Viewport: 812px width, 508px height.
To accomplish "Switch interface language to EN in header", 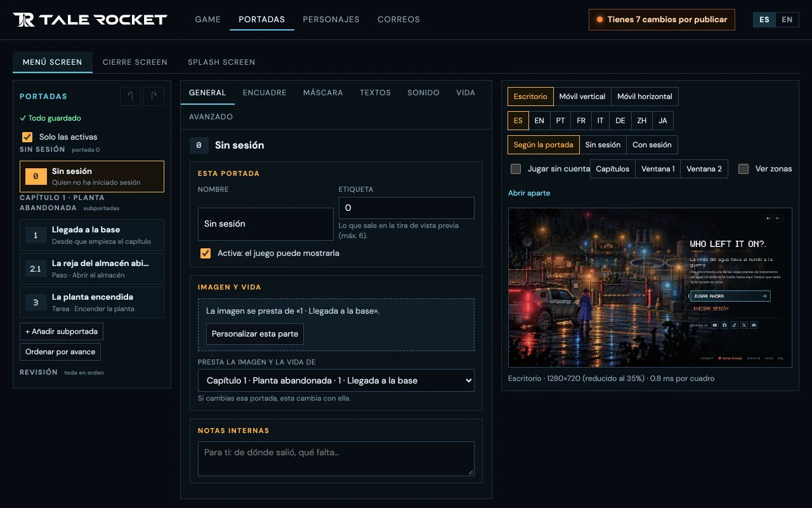I will point(787,20).
